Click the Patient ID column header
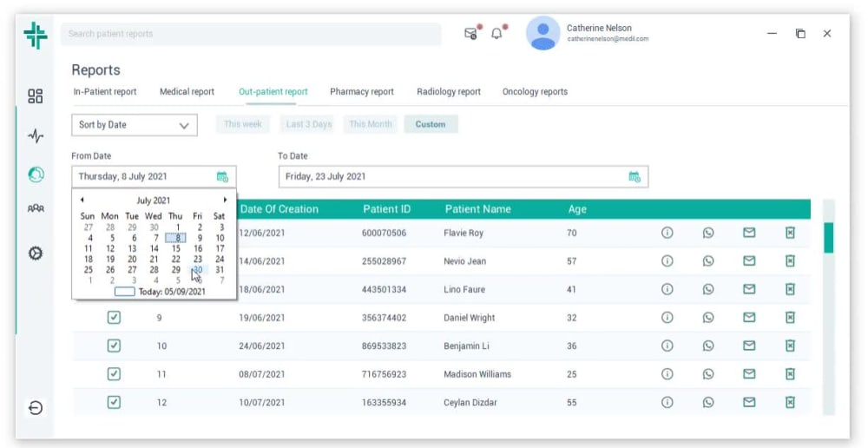 pos(387,209)
